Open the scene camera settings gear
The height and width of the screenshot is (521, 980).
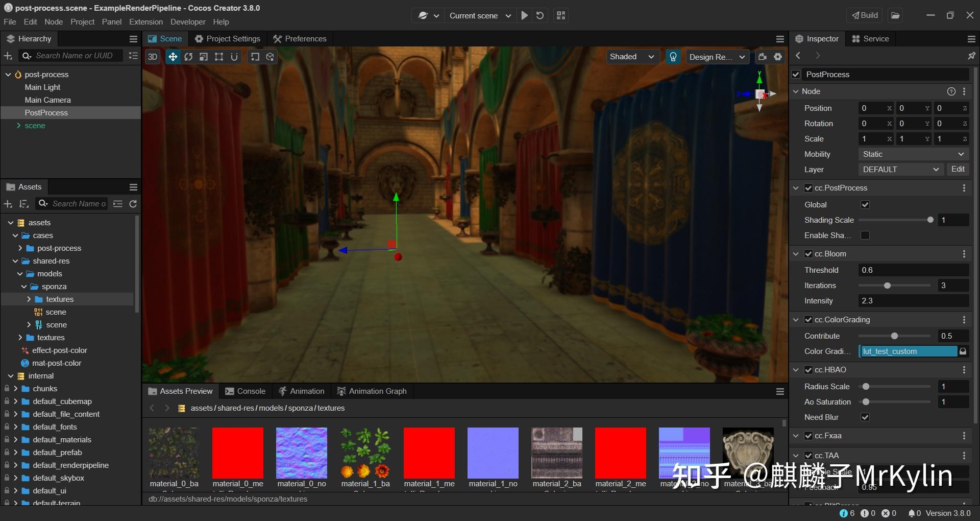[x=778, y=57]
